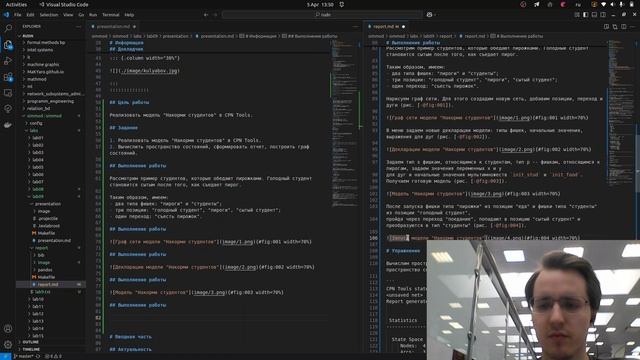The width and height of the screenshot is (640, 360).
Task: Open the Extensions view
Action: point(8,77)
